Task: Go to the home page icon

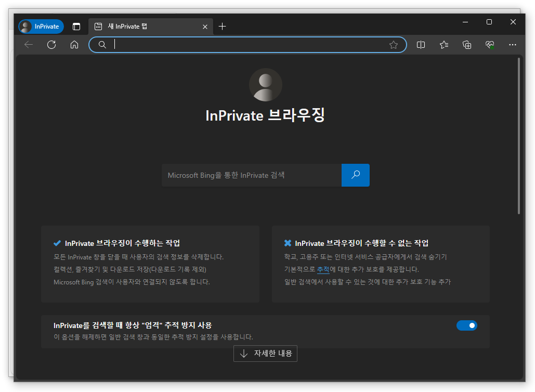Action: [74, 45]
